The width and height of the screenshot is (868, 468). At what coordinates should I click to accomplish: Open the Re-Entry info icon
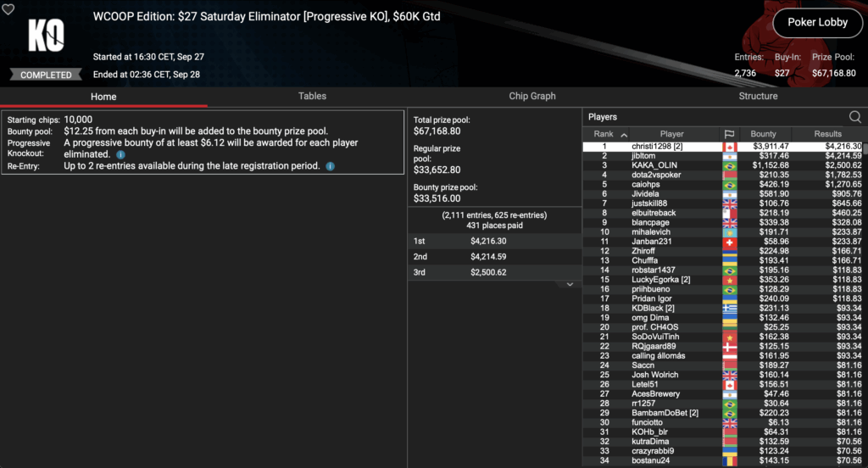(330, 166)
